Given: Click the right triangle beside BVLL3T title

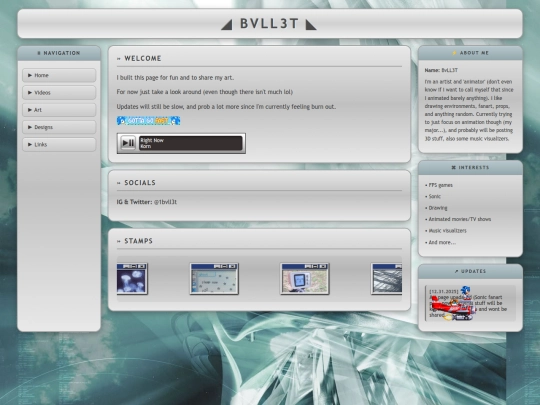Looking at the screenshot, I should [x=311, y=25].
